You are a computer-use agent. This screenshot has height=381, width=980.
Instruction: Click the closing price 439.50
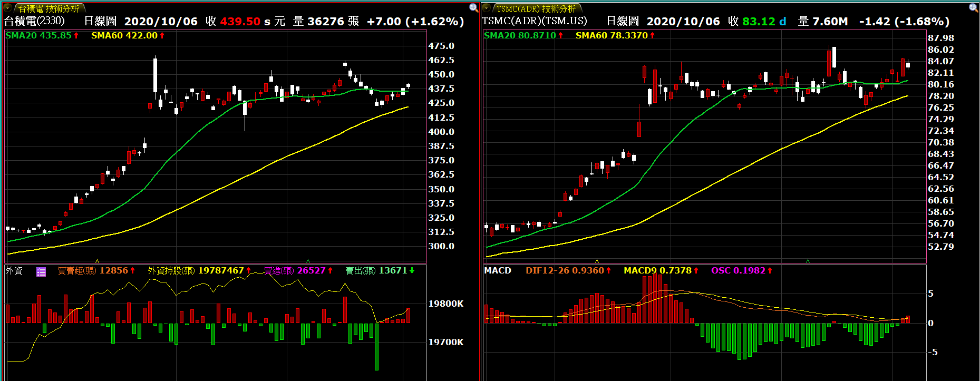[x=240, y=22]
